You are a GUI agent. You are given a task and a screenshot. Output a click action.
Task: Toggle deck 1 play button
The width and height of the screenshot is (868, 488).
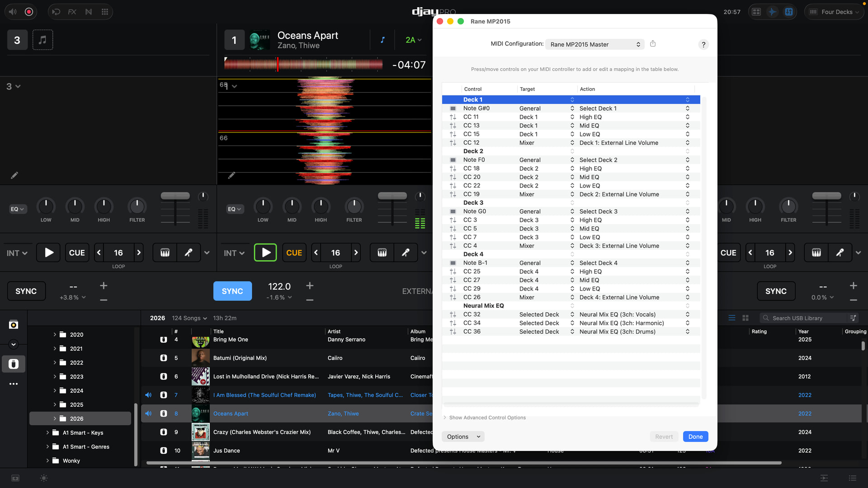click(265, 253)
